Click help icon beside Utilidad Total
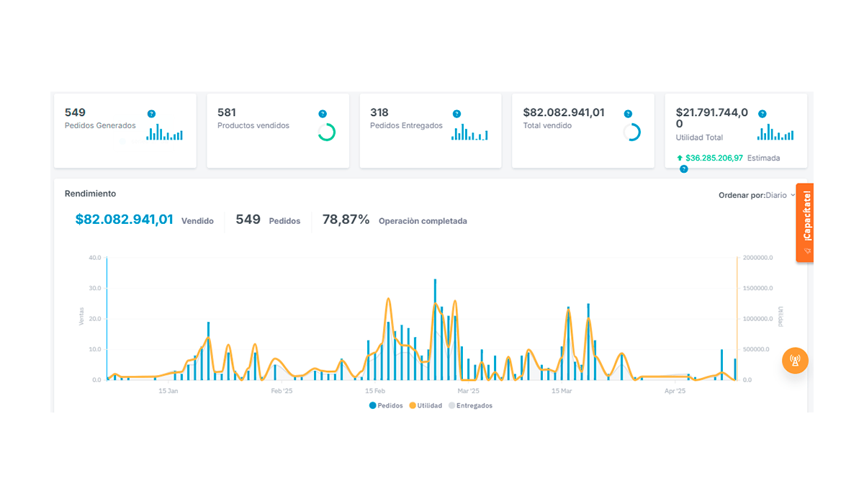Viewport: 864px width, 504px height. [x=762, y=114]
